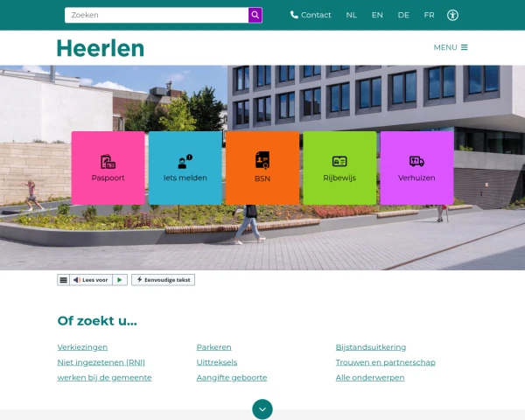Focus the Zoeken search field

pos(157,15)
